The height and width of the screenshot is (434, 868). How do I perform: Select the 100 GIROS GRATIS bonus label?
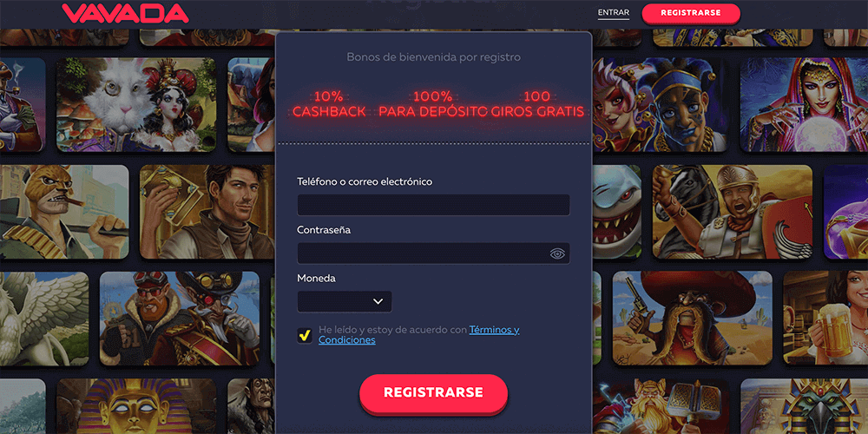pyautogui.click(x=537, y=104)
